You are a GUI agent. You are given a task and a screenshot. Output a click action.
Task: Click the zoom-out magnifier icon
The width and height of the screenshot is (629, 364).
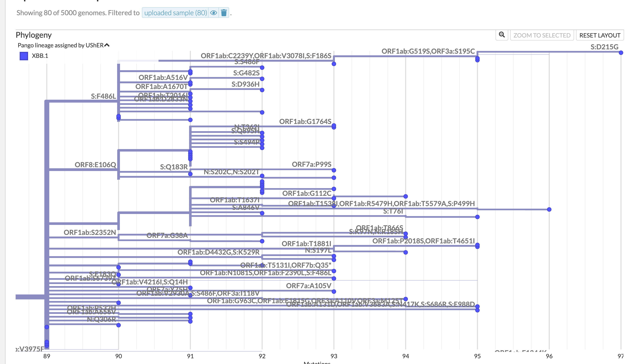pyautogui.click(x=502, y=35)
